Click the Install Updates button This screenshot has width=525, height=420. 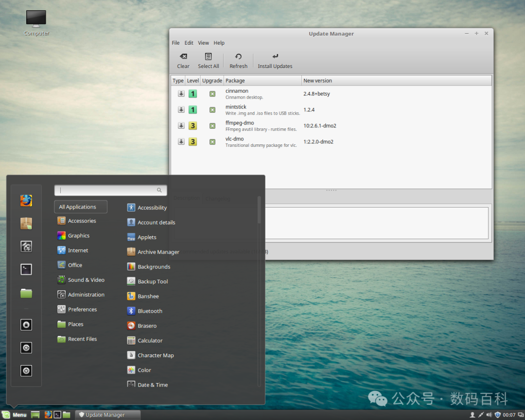point(275,61)
